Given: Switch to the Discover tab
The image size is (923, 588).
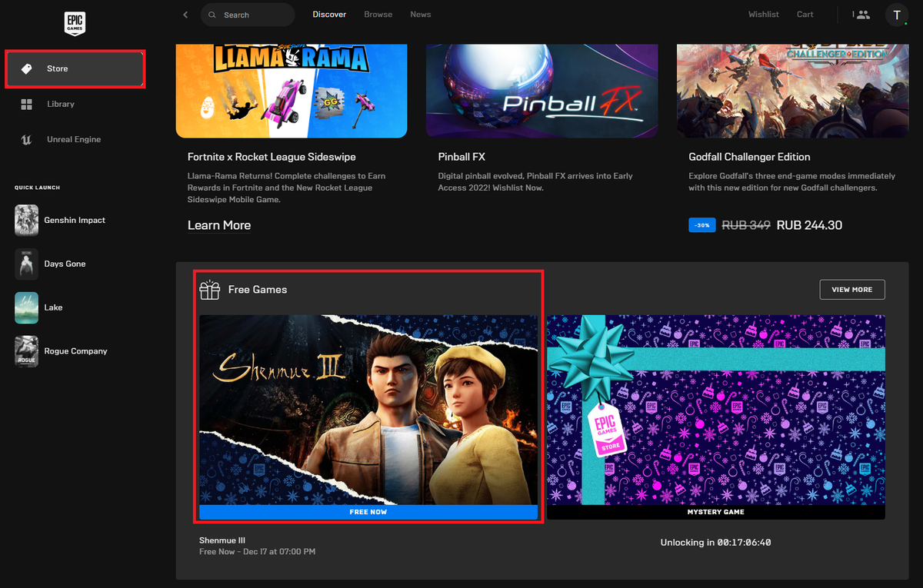Looking at the screenshot, I should click(329, 15).
